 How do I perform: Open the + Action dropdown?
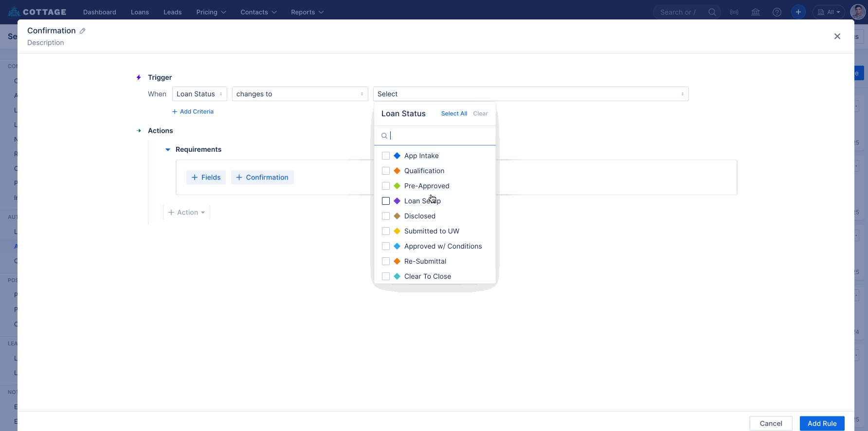(x=186, y=213)
